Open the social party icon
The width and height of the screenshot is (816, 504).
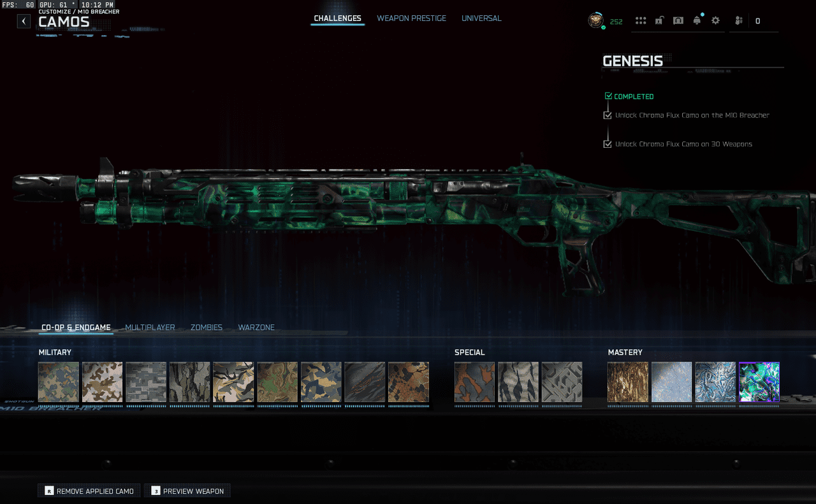(738, 20)
